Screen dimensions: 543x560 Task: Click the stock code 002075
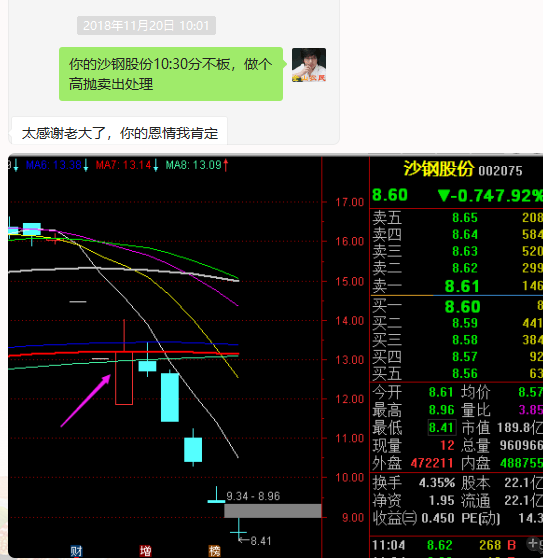tap(500, 171)
